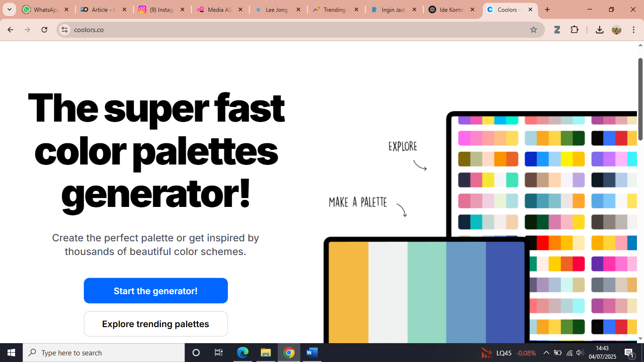Close the Article tab
The height and width of the screenshot is (362, 644).
click(124, 9)
